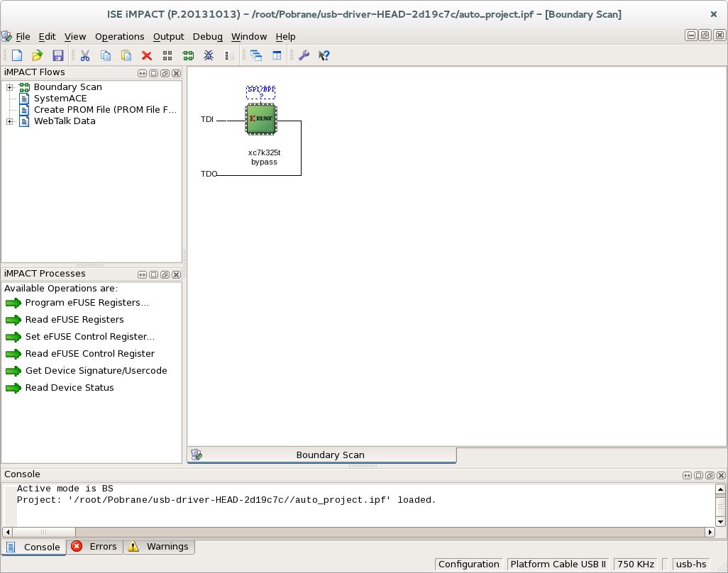Select the Xilinx xc7k325t chip
This screenshot has width=728, height=573.
click(261, 119)
